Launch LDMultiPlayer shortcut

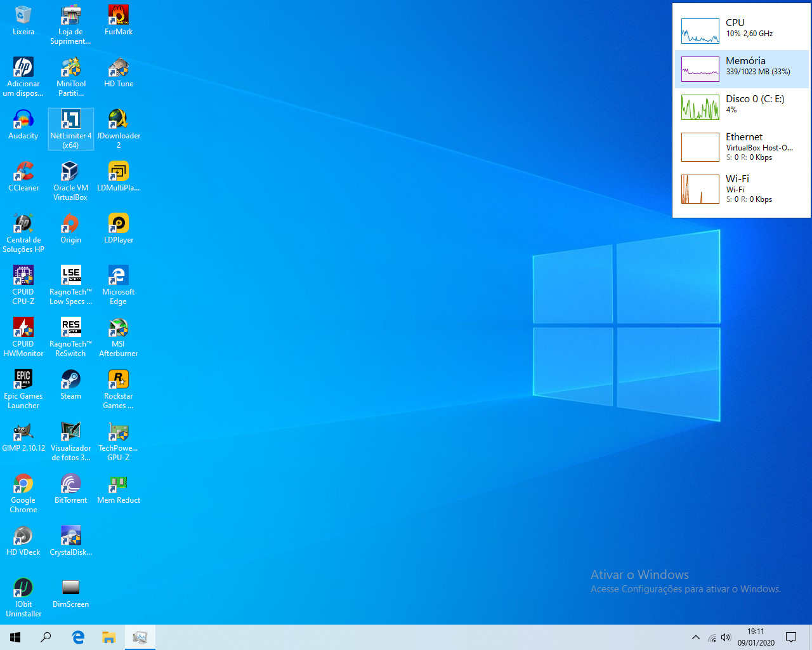point(119,176)
